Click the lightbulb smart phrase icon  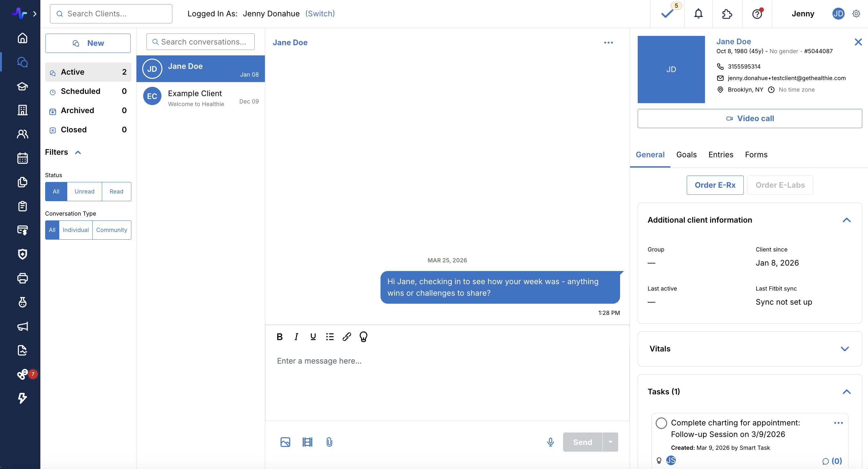coord(363,337)
